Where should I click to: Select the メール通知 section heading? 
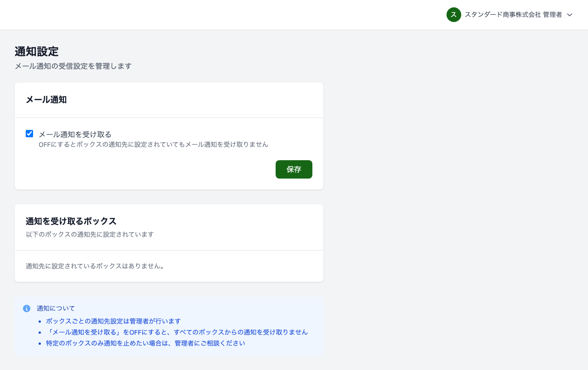[46, 100]
